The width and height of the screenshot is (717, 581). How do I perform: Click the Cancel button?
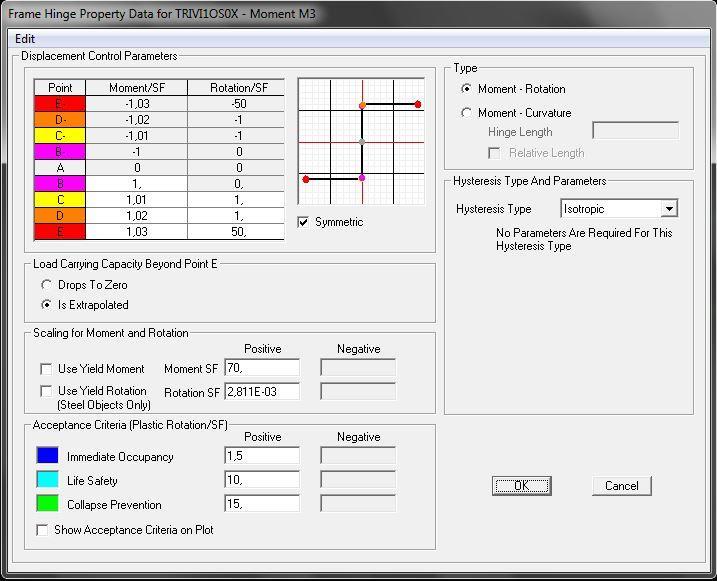tap(621, 485)
